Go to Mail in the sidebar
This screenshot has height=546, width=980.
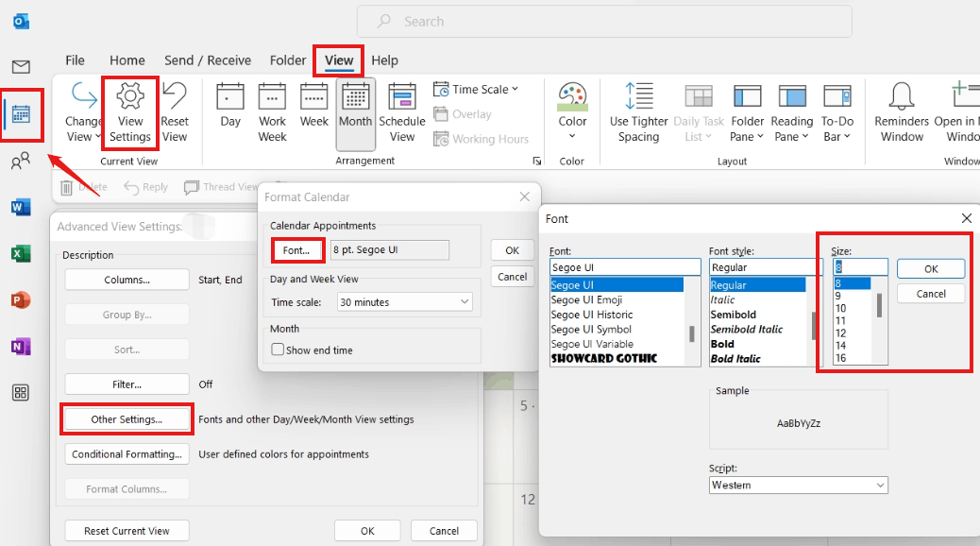21,67
